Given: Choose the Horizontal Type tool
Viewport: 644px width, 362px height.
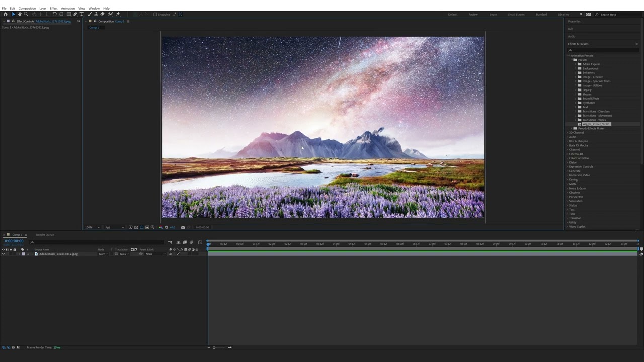Looking at the screenshot, I should 82,14.
